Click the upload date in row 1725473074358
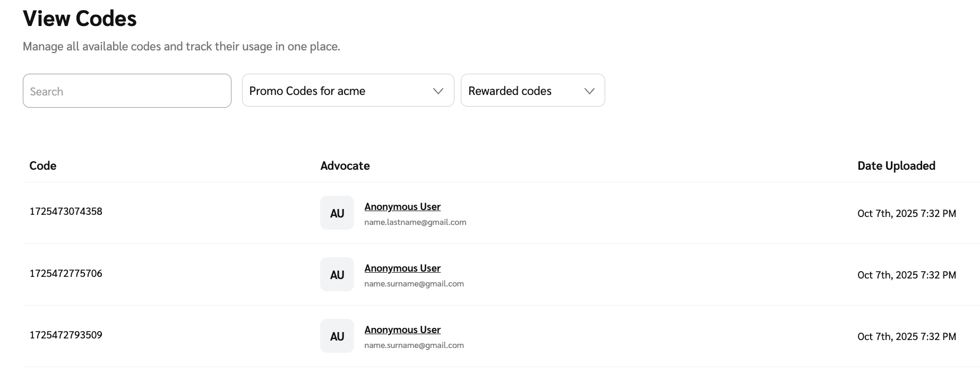Image resolution: width=980 pixels, height=383 pixels. (906, 214)
